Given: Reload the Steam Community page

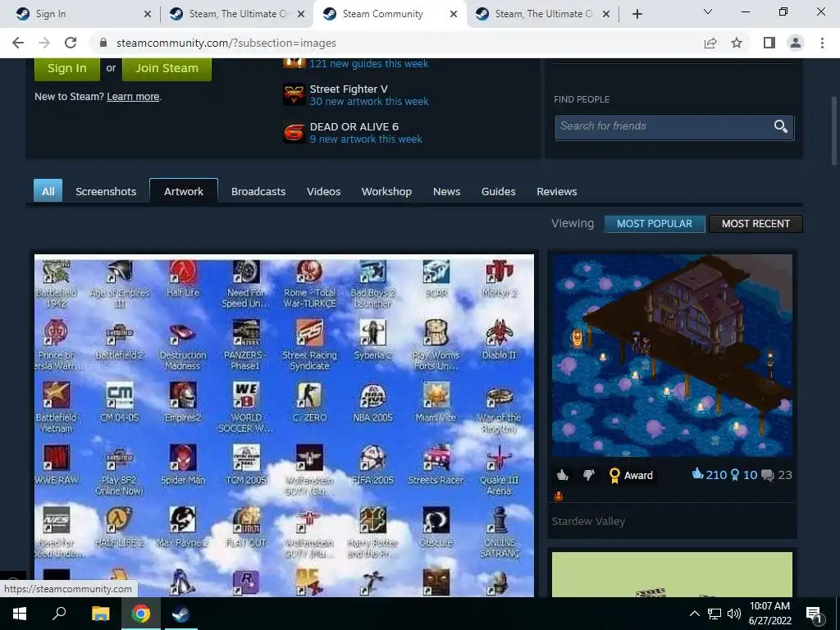Looking at the screenshot, I should tap(71, 43).
